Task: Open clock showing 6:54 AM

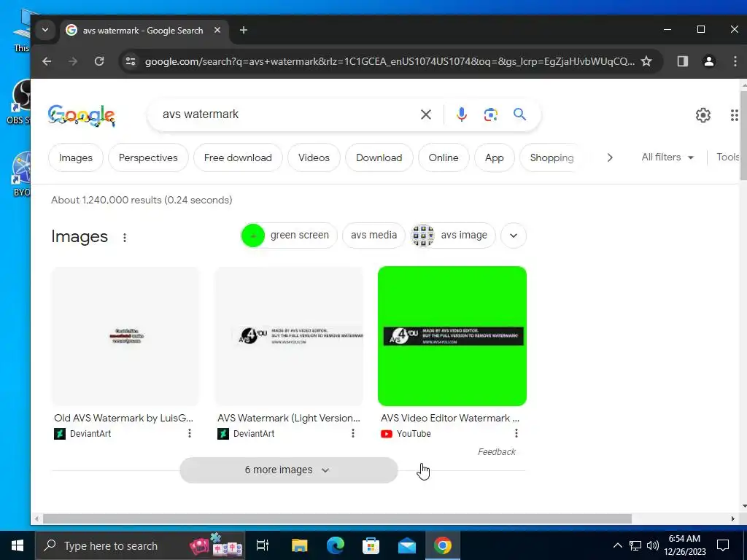Action: 684,545
